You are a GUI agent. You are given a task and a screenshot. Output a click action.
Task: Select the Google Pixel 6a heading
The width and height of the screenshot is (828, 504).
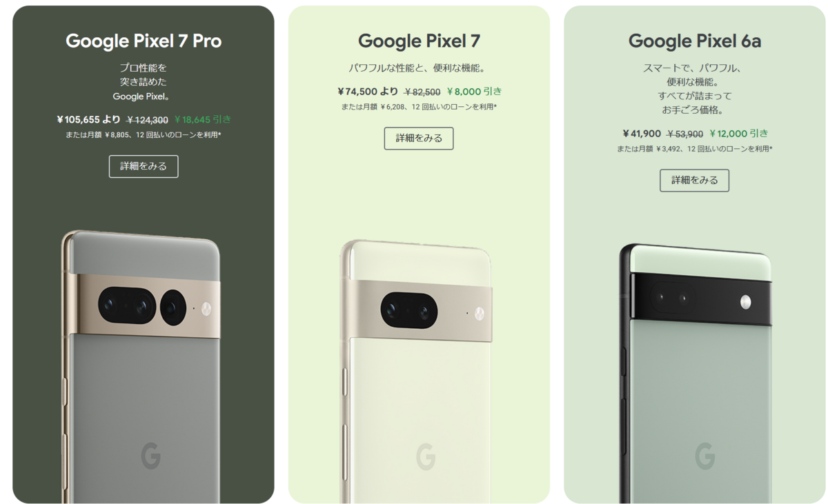(695, 41)
